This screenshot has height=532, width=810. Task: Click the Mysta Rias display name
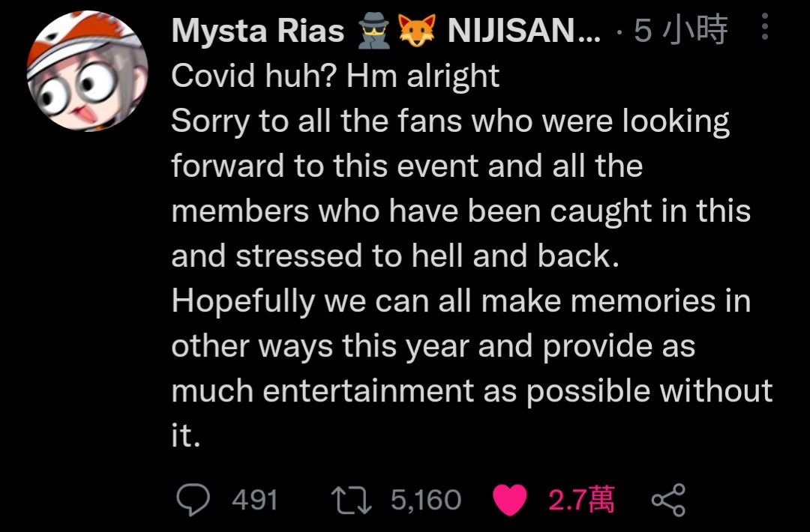(258, 31)
